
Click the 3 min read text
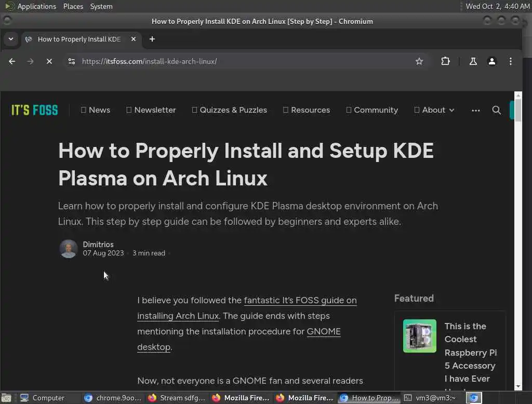click(x=149, y=253)
